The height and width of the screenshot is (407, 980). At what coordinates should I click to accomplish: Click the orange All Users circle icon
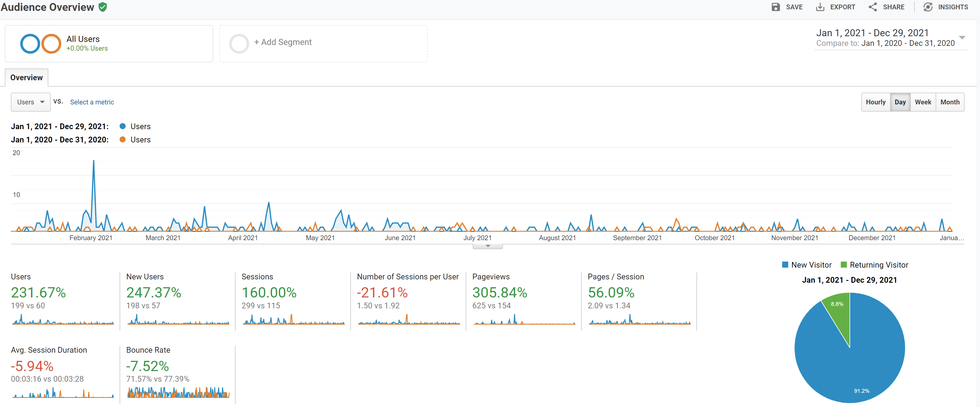[x=51, y=44]
